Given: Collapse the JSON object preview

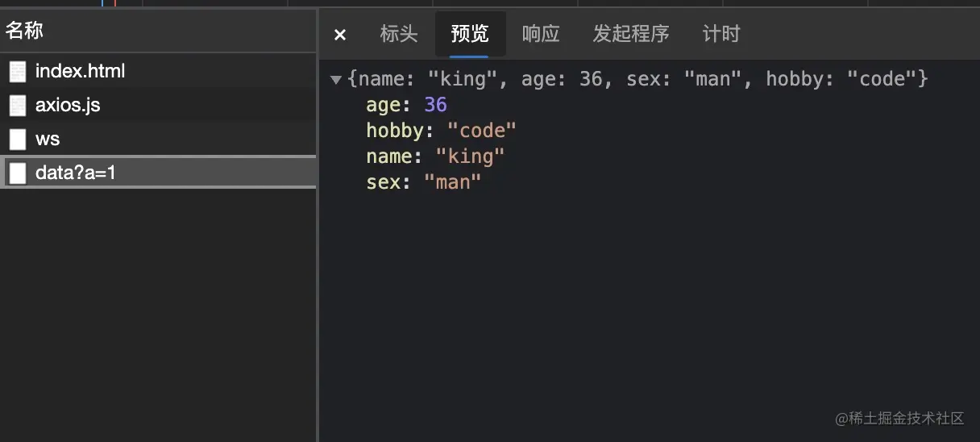Looking at the screenshot, I should click(336, 80).
